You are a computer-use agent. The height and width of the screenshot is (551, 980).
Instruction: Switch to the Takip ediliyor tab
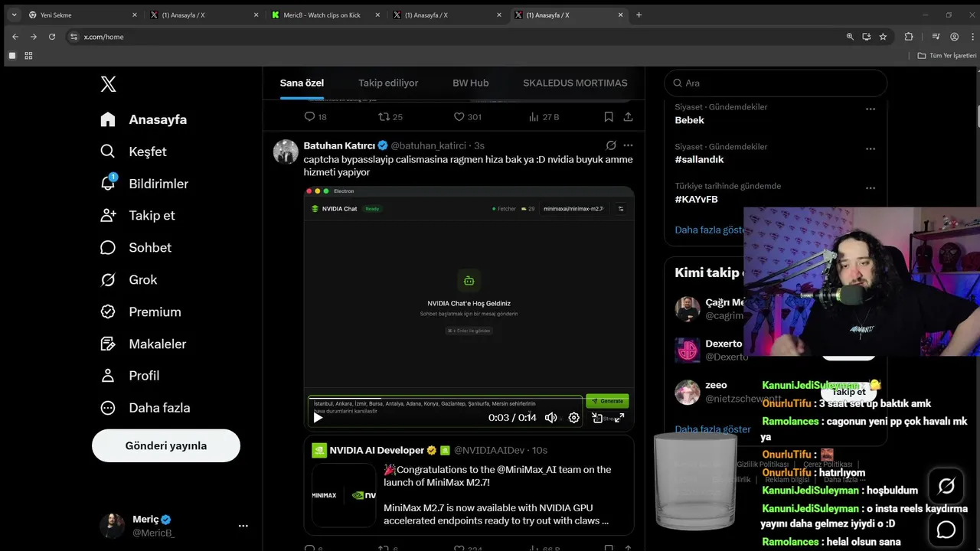(388, 83)
